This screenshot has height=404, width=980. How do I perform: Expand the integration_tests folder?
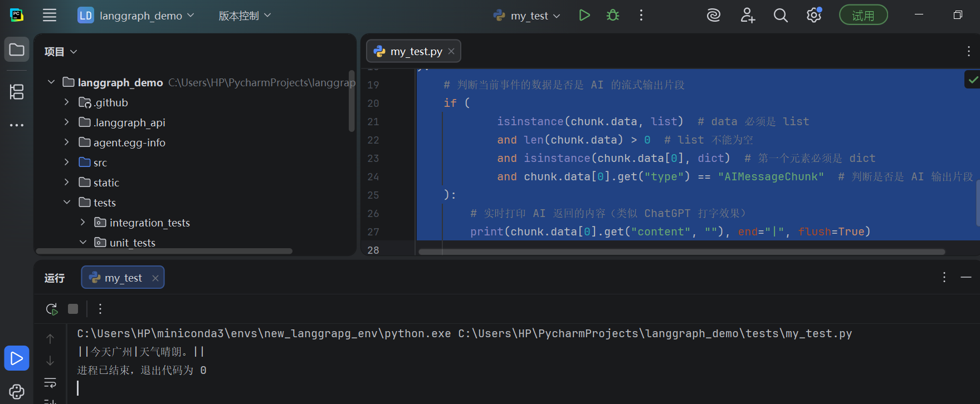tap(83, 223)
